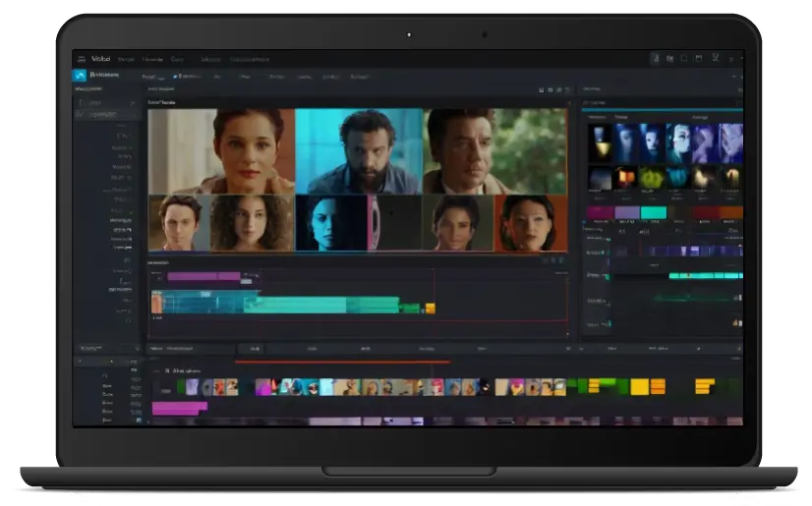Screen dimensions: 812x506
Task: Select the teal color swatch in right panel
Action: click(653, 212)
